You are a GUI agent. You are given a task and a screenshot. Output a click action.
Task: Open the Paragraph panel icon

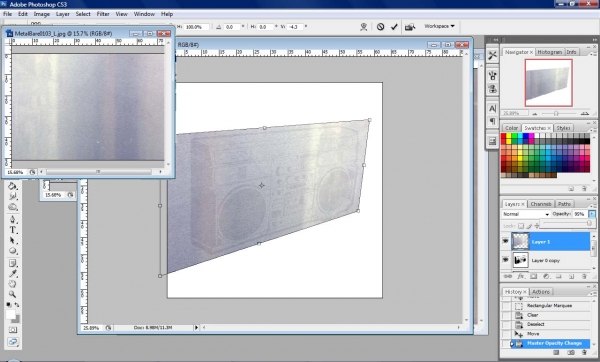(x=492, y=122)
